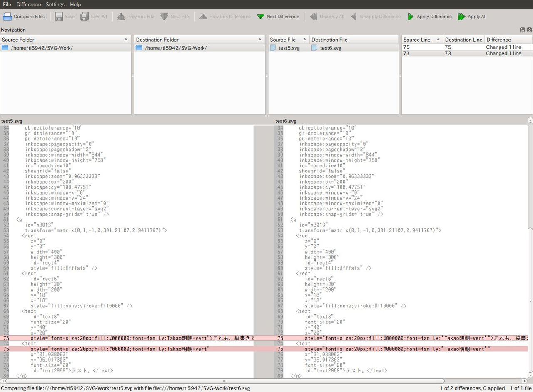This screenshot has width=533, height=392.
Task: Click the Destination Line column header
Action: point(464,40)
